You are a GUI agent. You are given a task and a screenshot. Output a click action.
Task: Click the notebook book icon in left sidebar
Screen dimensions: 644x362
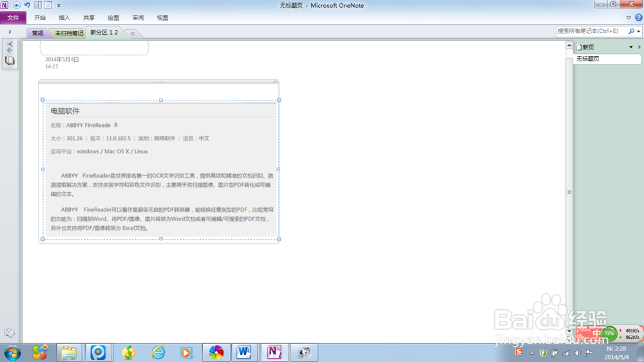[x=10, y=61]
